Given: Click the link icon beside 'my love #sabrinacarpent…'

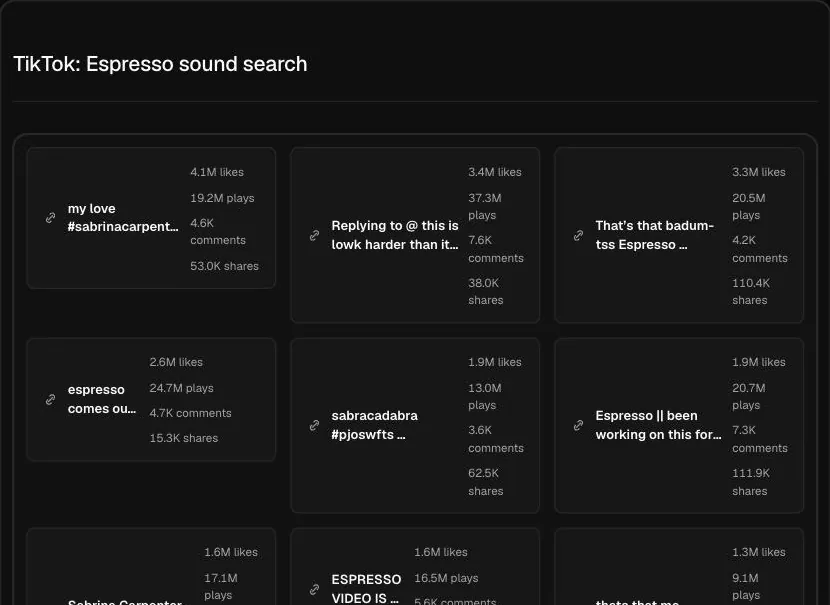Looking at the screenshot, I should click(50, 218).
